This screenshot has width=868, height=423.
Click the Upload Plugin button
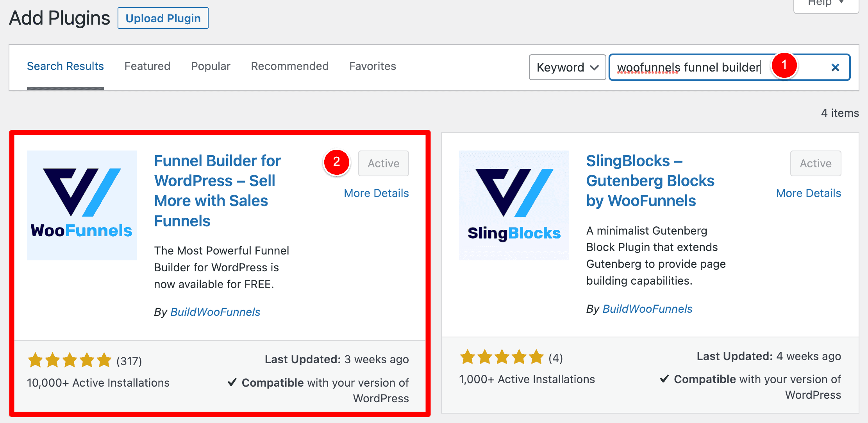coord(163,18)
